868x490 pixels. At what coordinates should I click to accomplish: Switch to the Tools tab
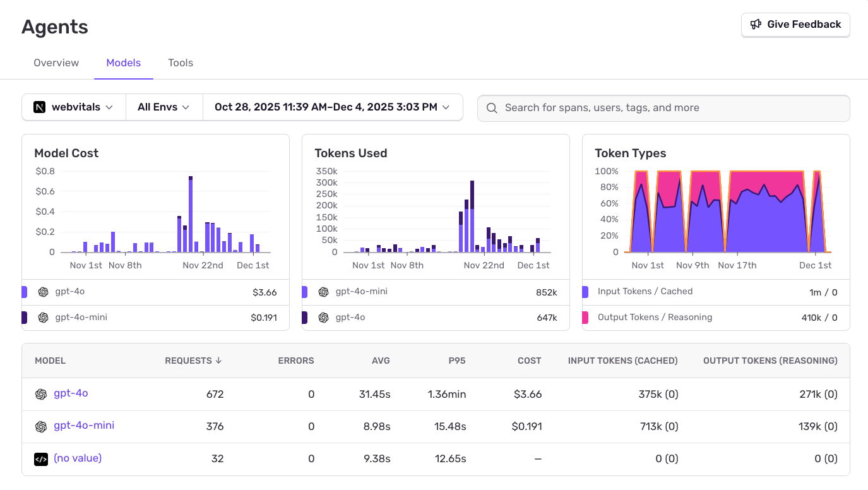[180, 63]
